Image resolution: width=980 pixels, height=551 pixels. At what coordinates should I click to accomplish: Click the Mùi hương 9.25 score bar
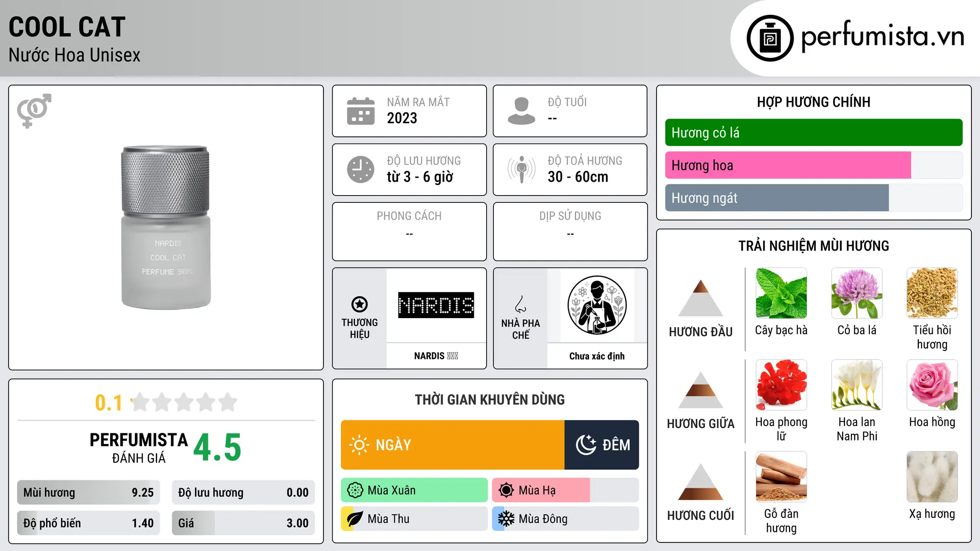pyautogui.click(x=89, y=493)
